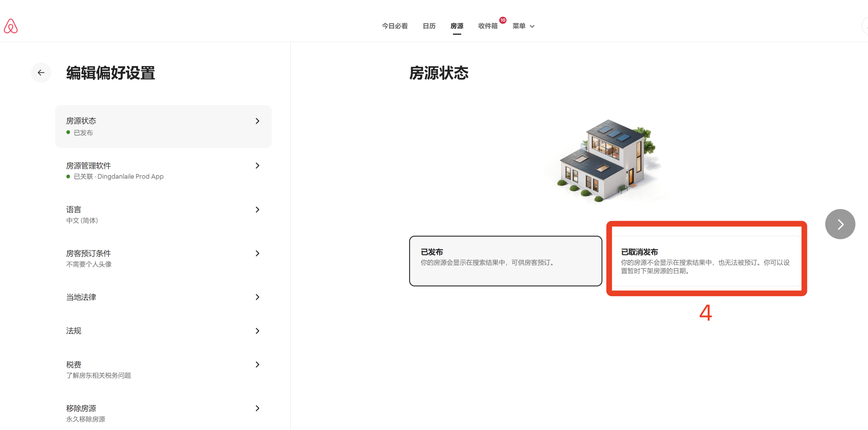Click the 了解房东相关税务问题 subtitle
This screenshot has height=430, width=868.
98,375
